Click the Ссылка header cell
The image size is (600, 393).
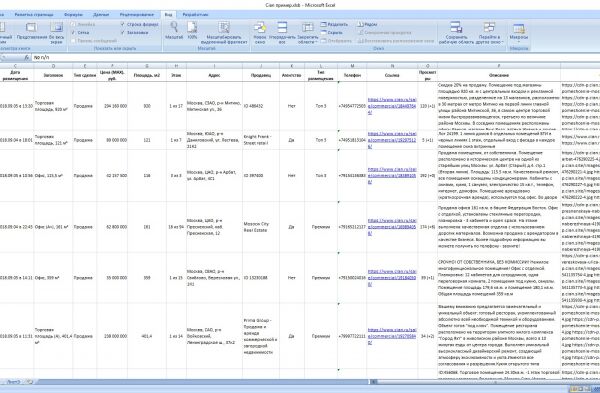[x=392, y=75]
